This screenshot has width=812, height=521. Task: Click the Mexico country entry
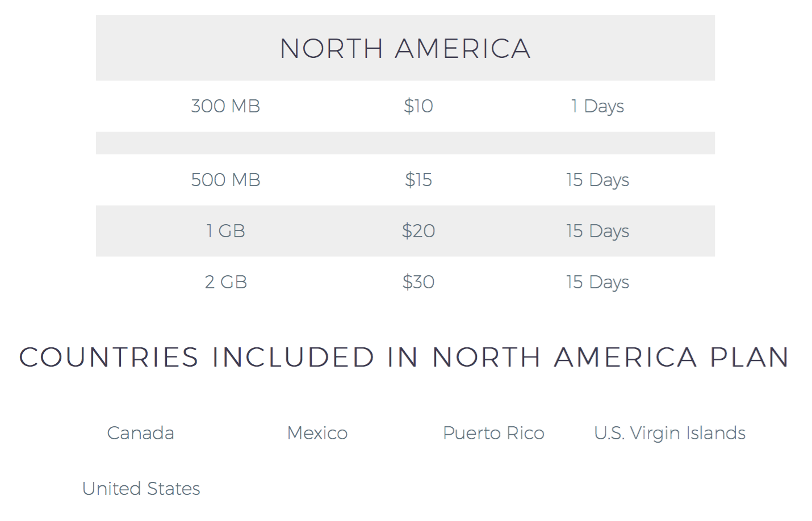coord(317,433)
